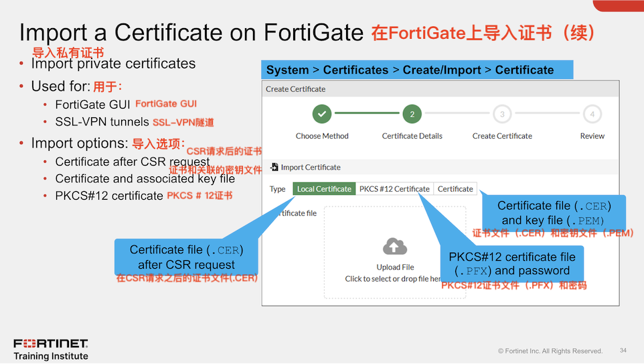The image size is (644, 364).
Task: Click step 3 circle for Create Certificate
Action: [502, 114]
